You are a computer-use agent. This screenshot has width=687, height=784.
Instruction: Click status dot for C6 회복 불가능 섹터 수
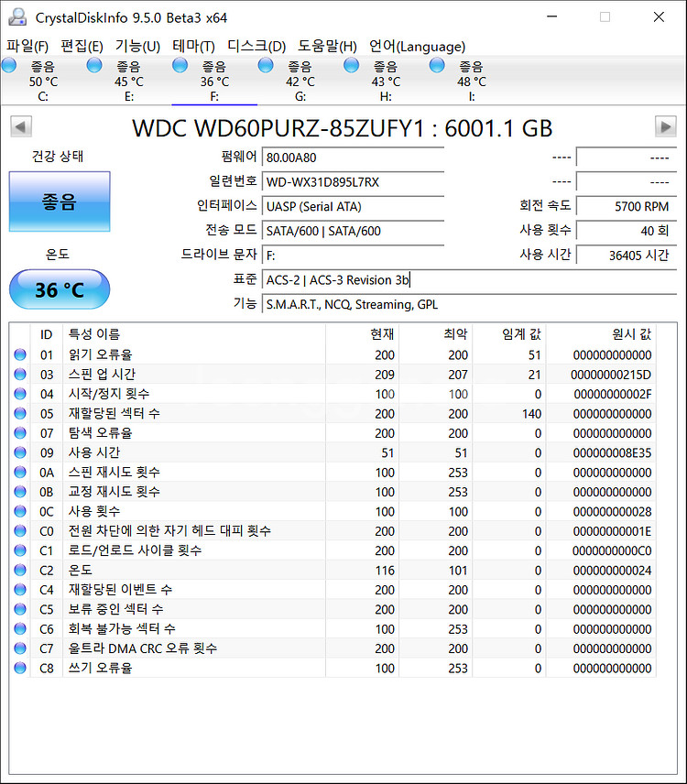coord(20,628)
